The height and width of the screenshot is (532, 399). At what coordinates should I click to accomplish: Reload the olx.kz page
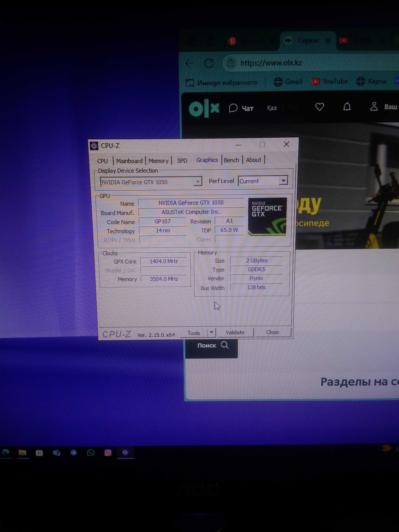click(209, 63)
